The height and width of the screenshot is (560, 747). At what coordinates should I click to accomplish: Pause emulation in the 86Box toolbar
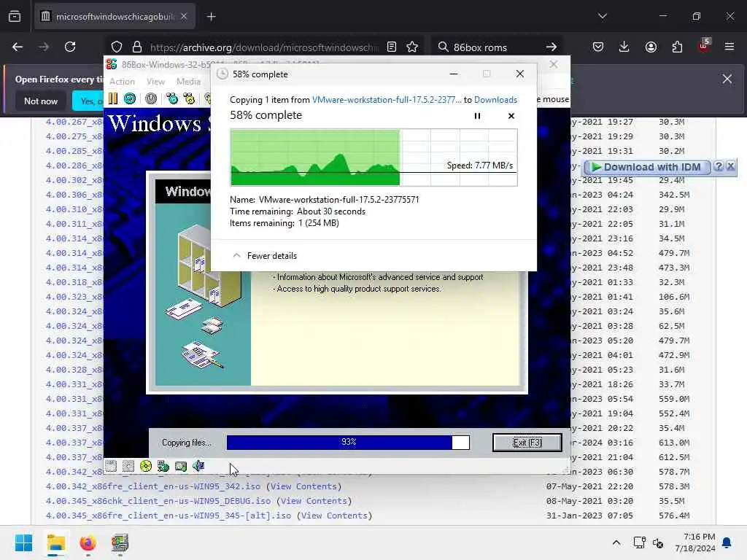(x=113, y=98)
